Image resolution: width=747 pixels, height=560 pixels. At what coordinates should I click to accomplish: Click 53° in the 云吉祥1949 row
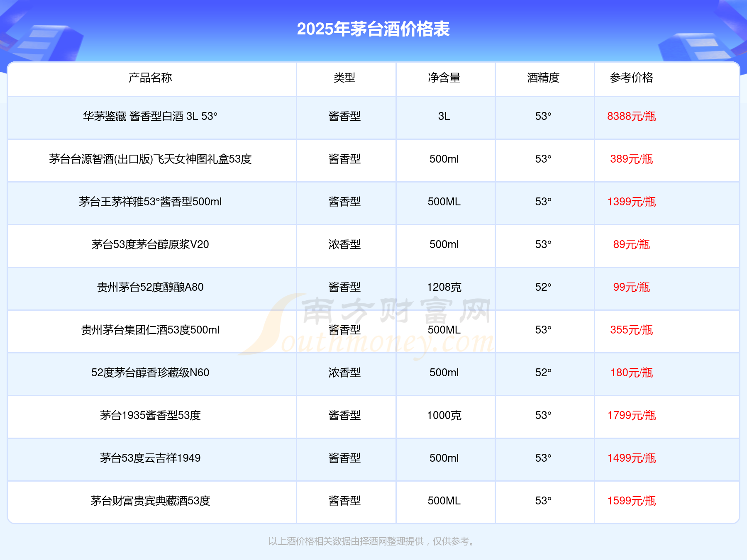[x=543, y=458]
